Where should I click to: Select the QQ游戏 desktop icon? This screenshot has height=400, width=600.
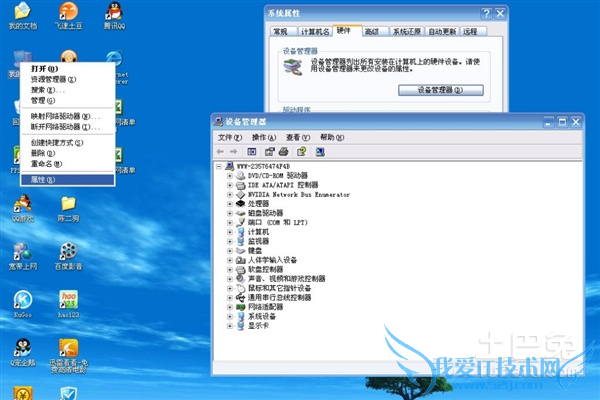tap(23, 208)
